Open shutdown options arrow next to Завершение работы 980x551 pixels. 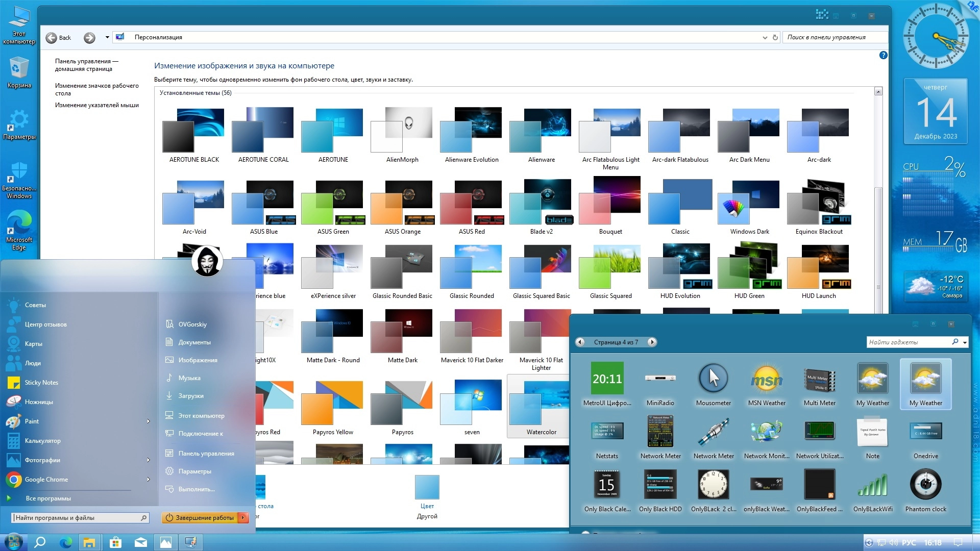(x=243, y=518)
